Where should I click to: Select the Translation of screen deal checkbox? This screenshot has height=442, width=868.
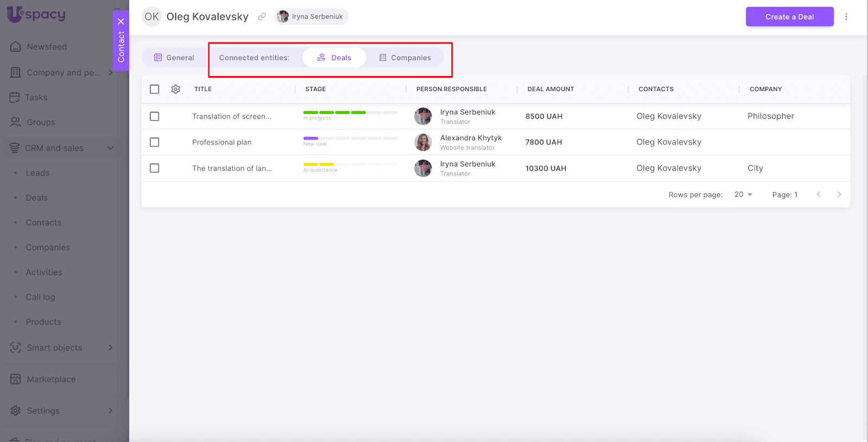click(155, 116)
